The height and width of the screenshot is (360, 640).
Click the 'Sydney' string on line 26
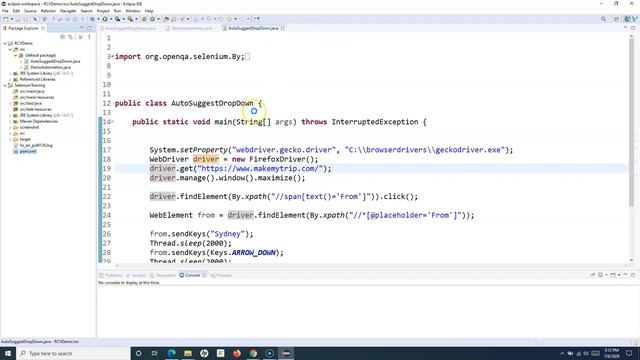pyautogui.click(x=227, y=234)
